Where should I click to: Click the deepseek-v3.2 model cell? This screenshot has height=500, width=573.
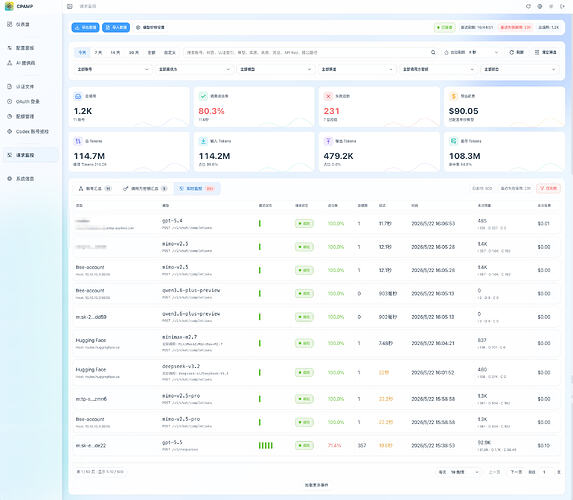pos(195,372)
